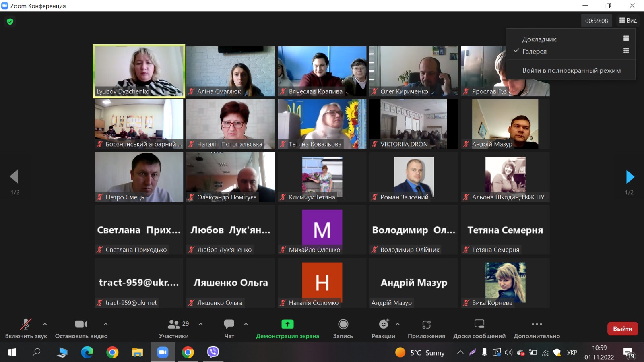Expand chat options arrow
This screenshot has height=362, width=644.
pyautogui.click(x=246, y=324)
